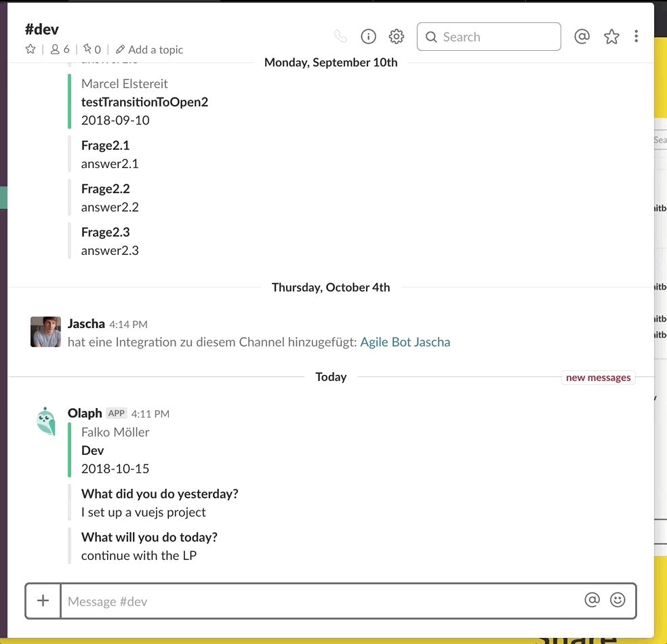The height and width of the screenshot is (644, 667).
Task: Open the #dev channel name menu
Action: click(43, 28)
